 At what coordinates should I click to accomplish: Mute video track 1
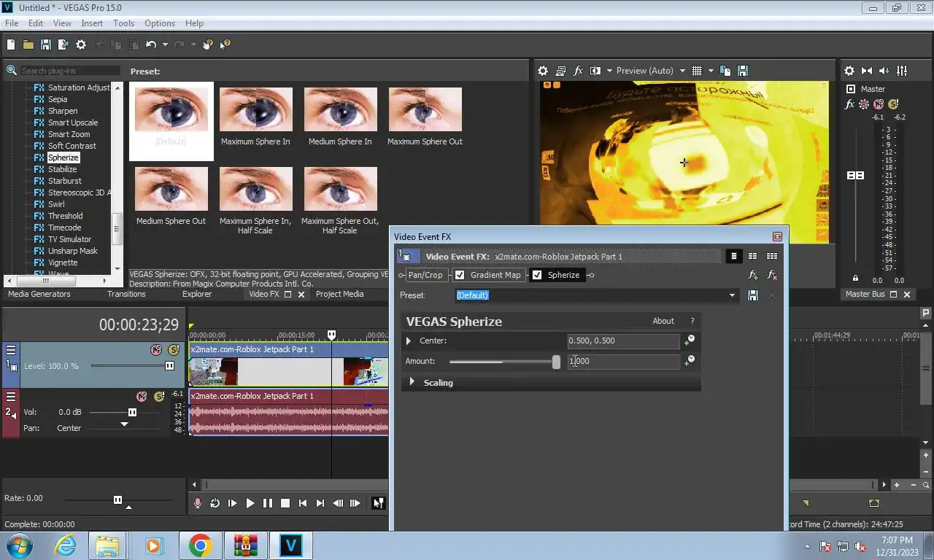click(156, 350)
